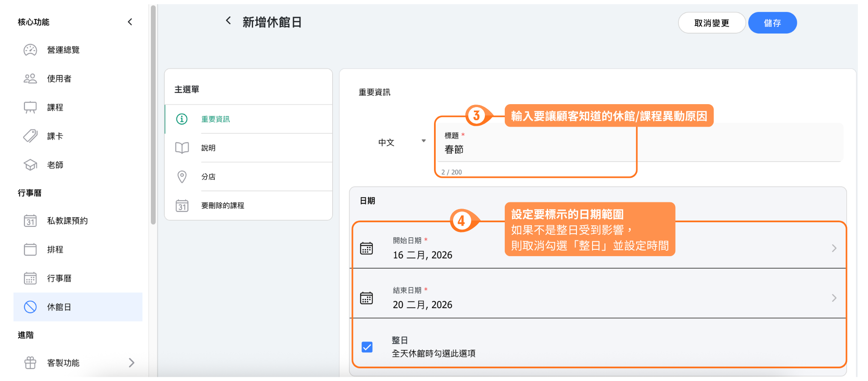Click the 休館日 prohibition circle icon

tap(30, 307)
